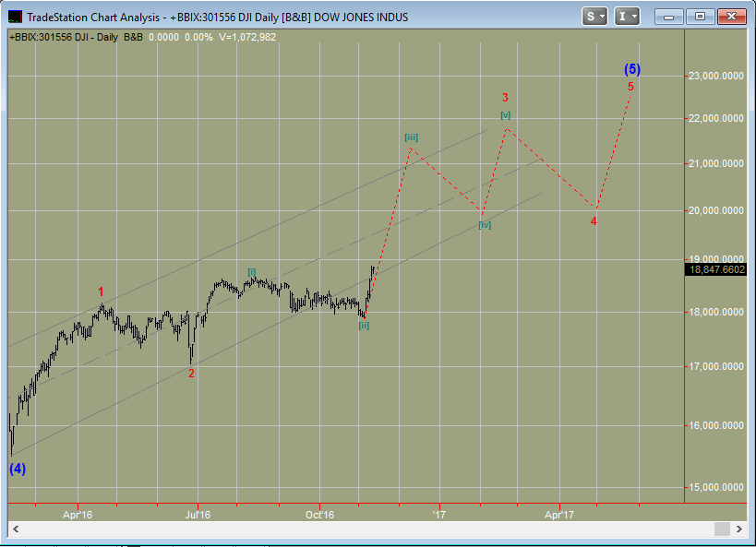Click the 20,000.0000 price axis label
This screenshot has height=547, width=756.
[x=716, y=210]
